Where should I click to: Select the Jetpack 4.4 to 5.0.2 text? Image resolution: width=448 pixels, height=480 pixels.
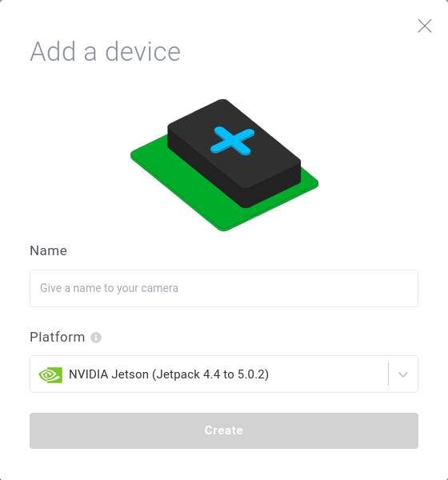pyautogui.click(x=210, y=374)
